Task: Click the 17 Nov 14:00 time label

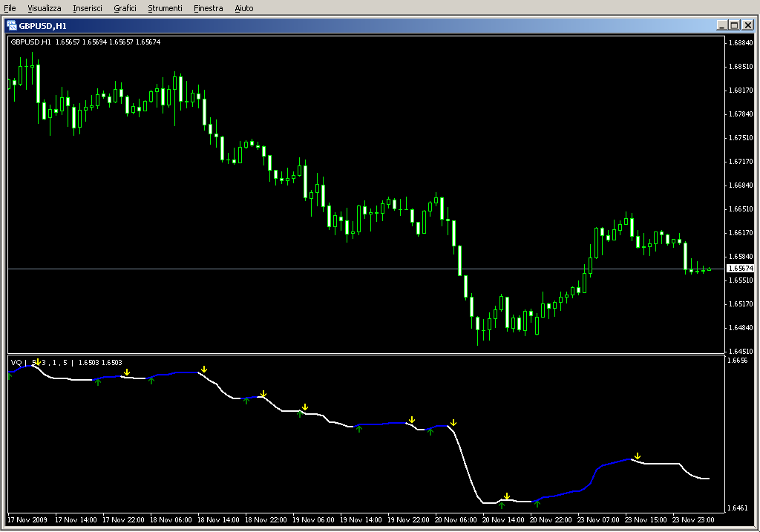Action: click(76, 520)
